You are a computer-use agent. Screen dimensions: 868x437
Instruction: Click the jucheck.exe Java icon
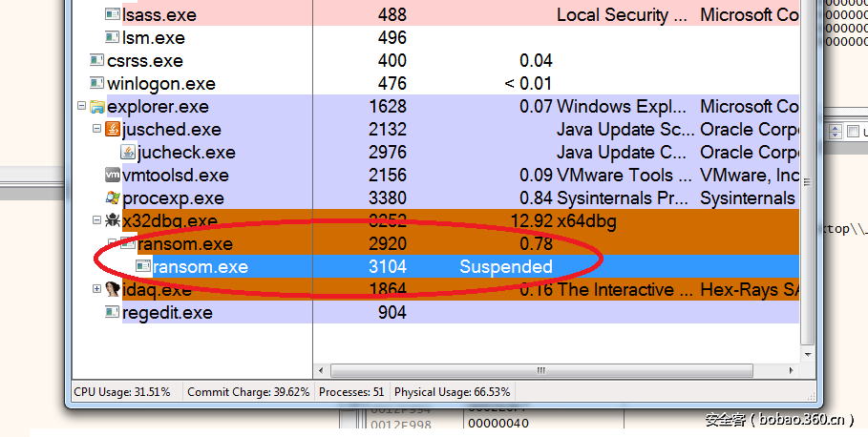tap(127, 153)
